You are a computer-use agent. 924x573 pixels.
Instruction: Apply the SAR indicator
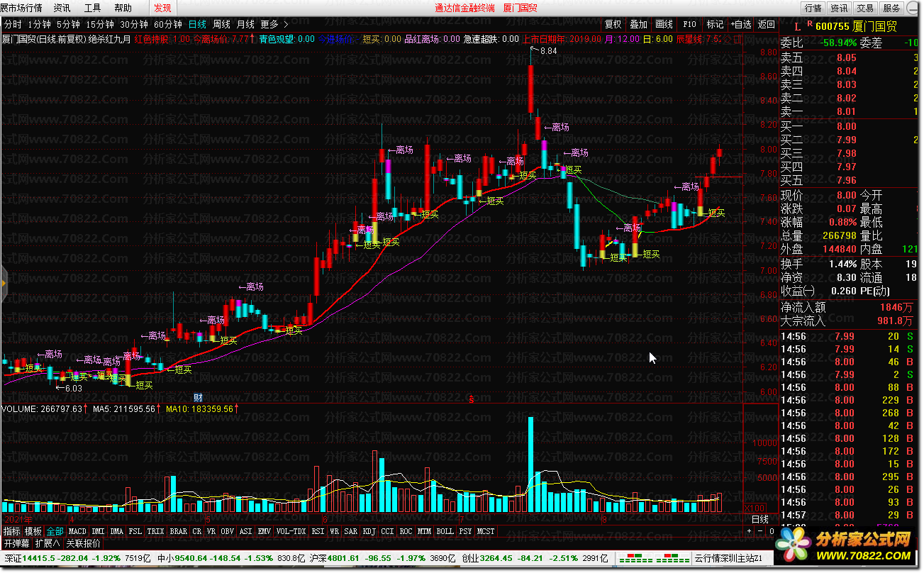(351, 530)
